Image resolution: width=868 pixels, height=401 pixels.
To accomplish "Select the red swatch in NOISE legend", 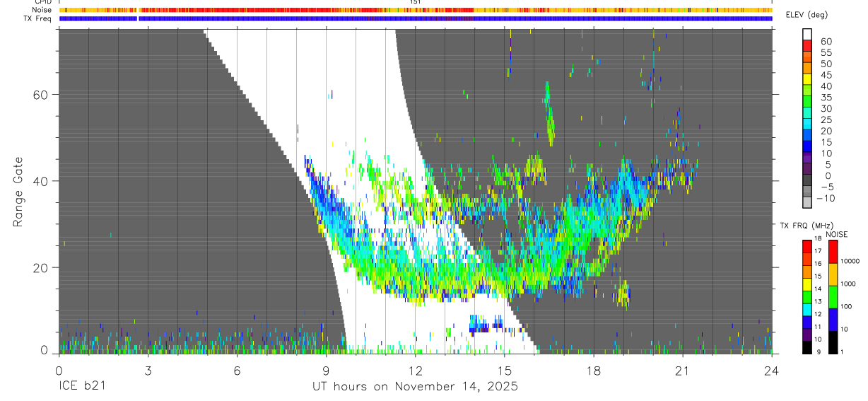I will (x=833, y=252).
